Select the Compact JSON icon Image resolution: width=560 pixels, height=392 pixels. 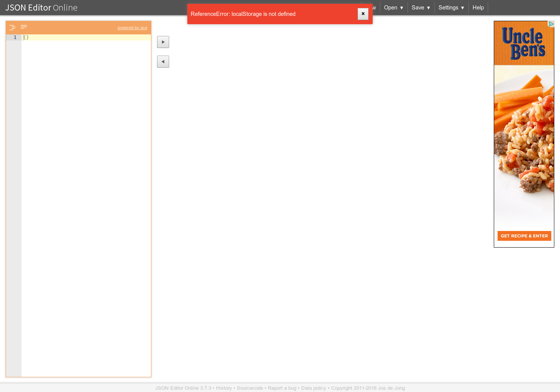[x=23, y=27]
